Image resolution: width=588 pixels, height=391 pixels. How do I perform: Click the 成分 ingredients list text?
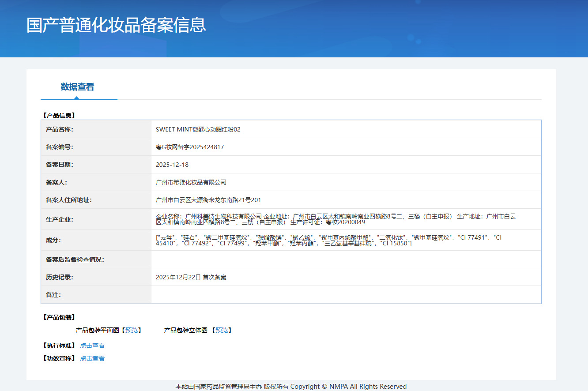tap(329, 240)
